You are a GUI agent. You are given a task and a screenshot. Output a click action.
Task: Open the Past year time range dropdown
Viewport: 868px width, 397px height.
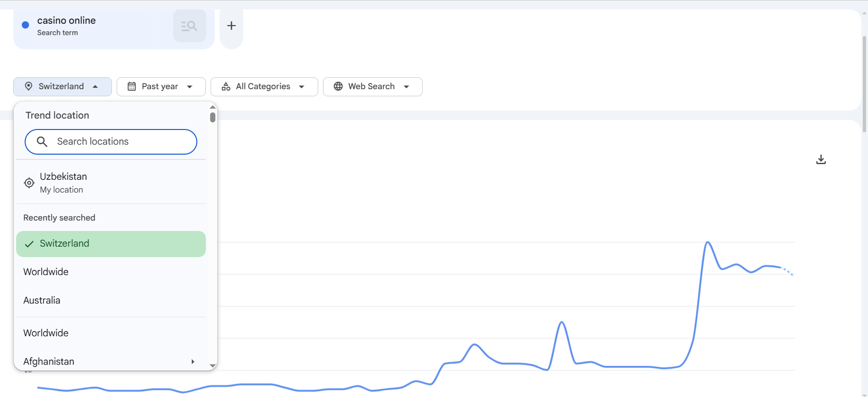tap(161, 87)
